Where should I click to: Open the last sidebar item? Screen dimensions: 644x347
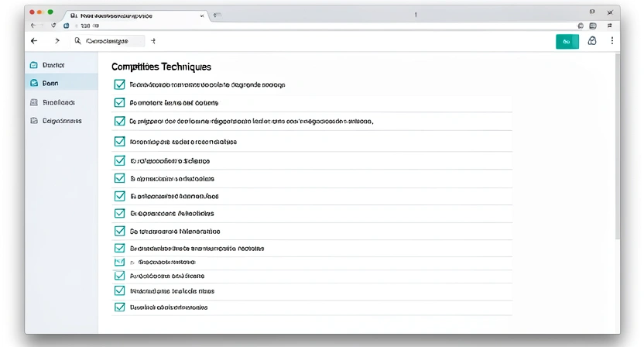(61, 121)
